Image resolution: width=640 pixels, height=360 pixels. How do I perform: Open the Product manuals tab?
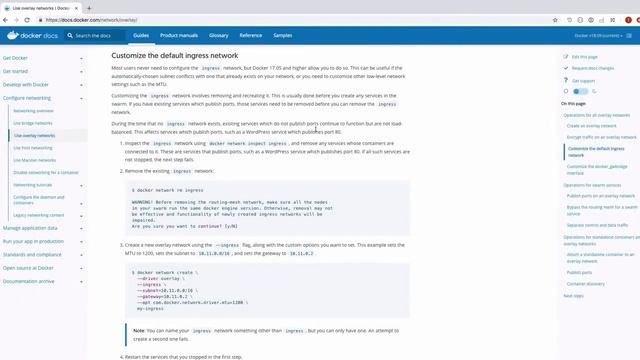[179, 36]
